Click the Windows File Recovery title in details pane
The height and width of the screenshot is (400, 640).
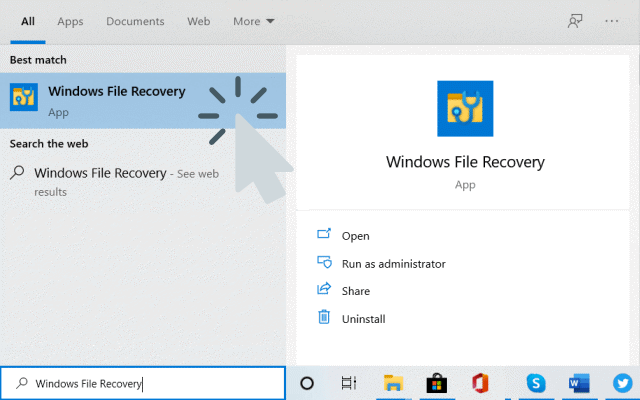[465, 162]
